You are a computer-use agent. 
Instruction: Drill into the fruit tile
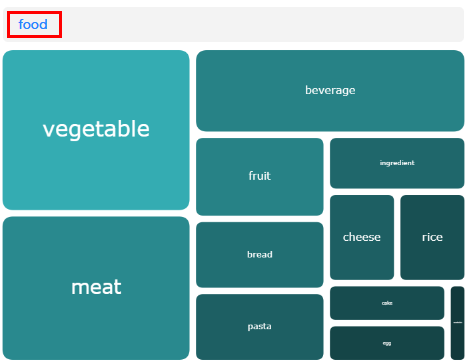[260, 177]
